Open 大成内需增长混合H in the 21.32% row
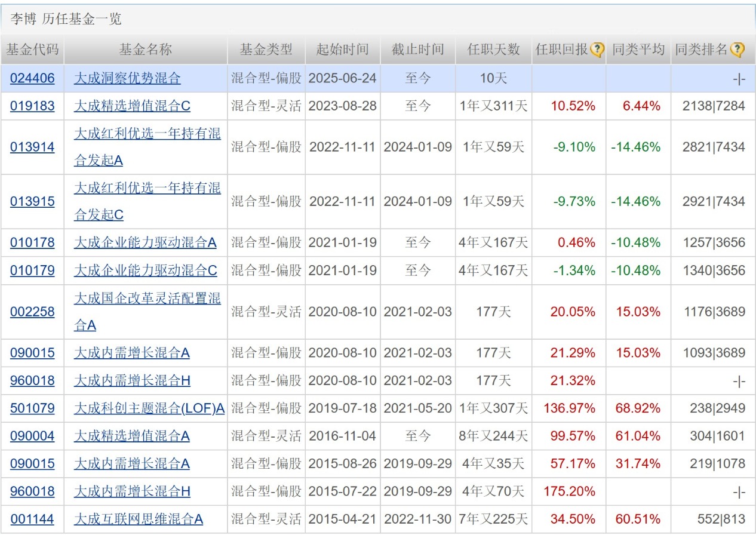The width and height of the screenshot is (756, 535). (132, 380)
